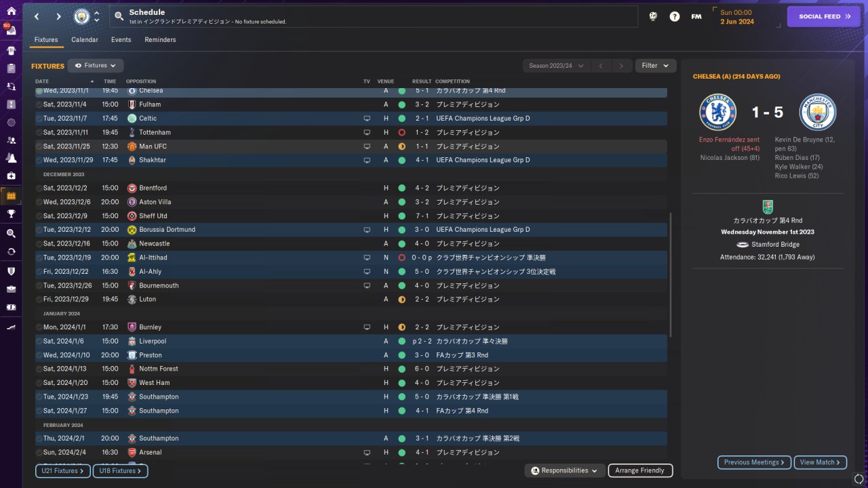Toggle the row marker for Tottenham fixture
Image resolution: width=868 pixels, height=488 pixels.
pyautogui.click(x=39, y=132)
